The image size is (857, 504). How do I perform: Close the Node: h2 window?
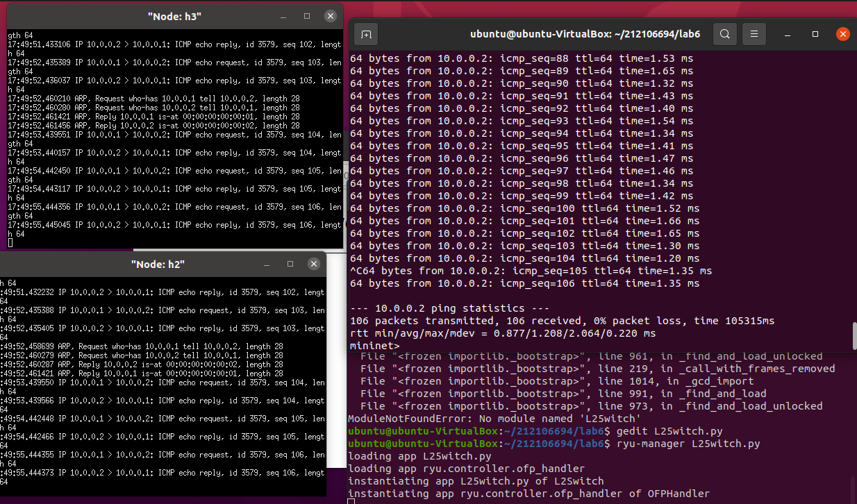pyautogui.click(x=315, y=264)
